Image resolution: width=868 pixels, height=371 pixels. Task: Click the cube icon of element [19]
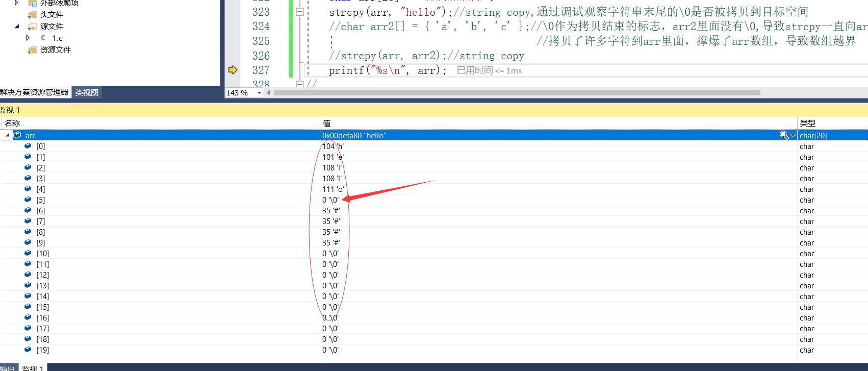pyautogui.click(x=28, y=350)
